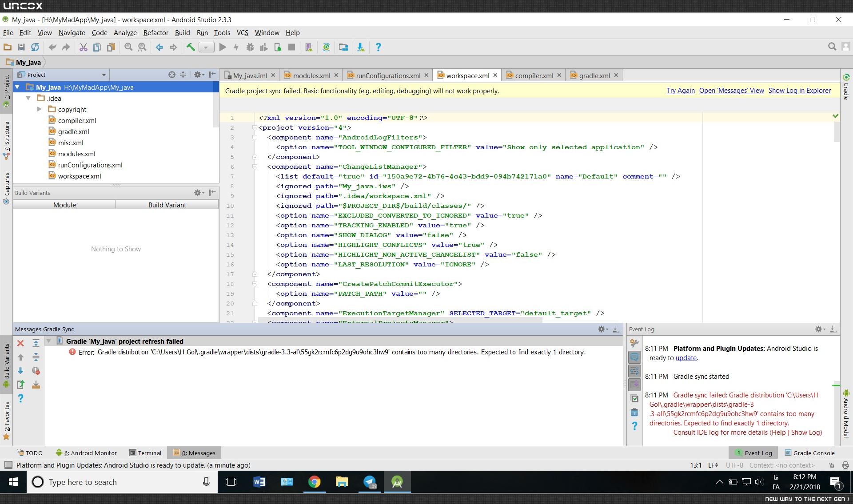Image resolution: width=853 pixels, height=504 pixels.
Task: Click the Paste toolbar icon
Action: [111, 47]
